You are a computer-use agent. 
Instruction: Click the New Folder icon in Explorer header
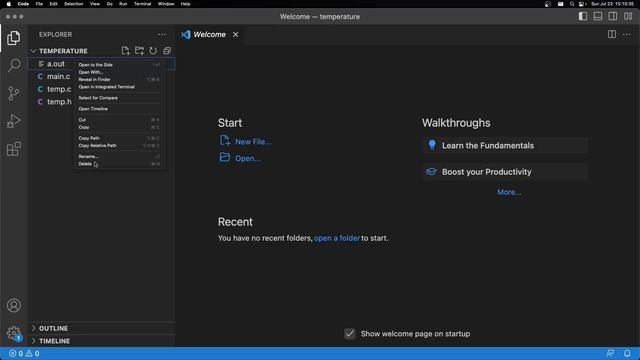[139, 51]
